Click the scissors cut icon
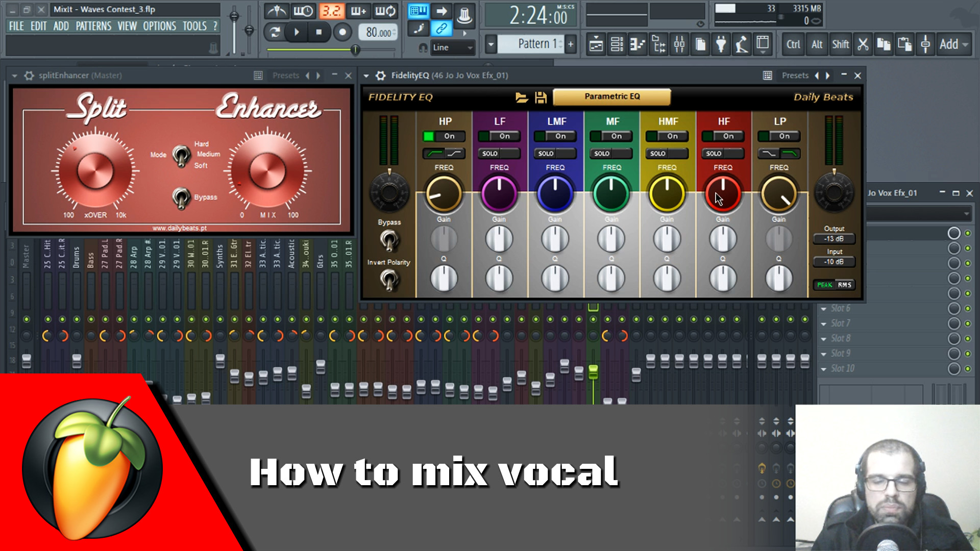The image size is (980, 551). pyautogui.click(x=863, y=44)
